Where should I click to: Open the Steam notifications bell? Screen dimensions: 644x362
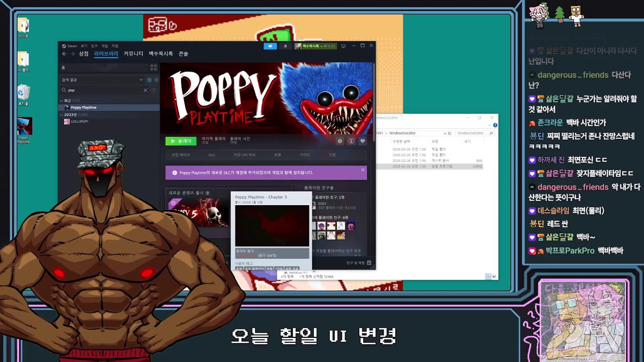coord(285,46)
